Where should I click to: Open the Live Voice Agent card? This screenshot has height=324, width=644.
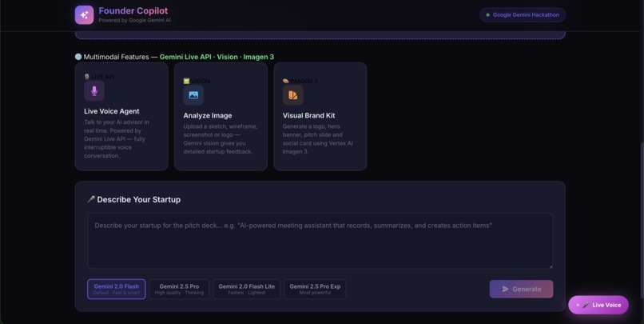click(x=121, y=116)
